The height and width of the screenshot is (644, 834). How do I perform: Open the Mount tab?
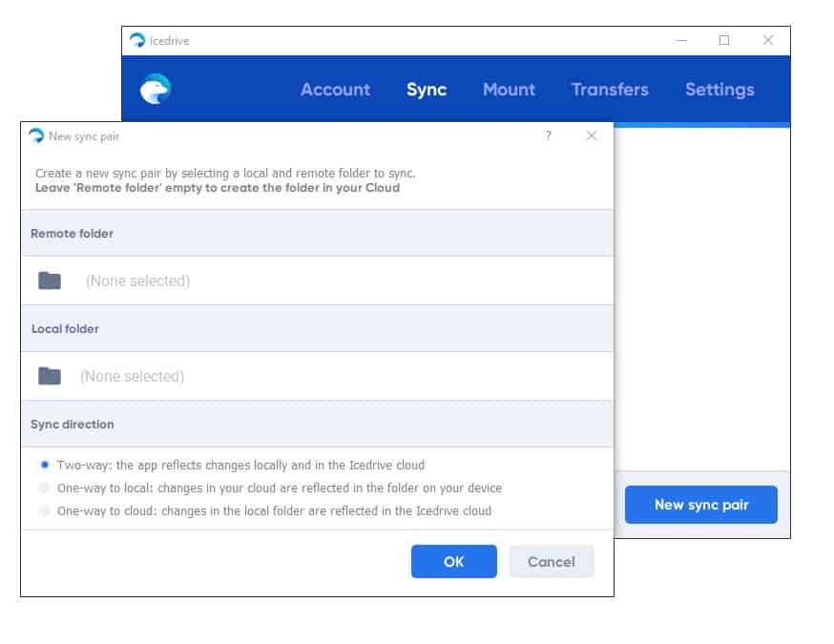point(509,90)
